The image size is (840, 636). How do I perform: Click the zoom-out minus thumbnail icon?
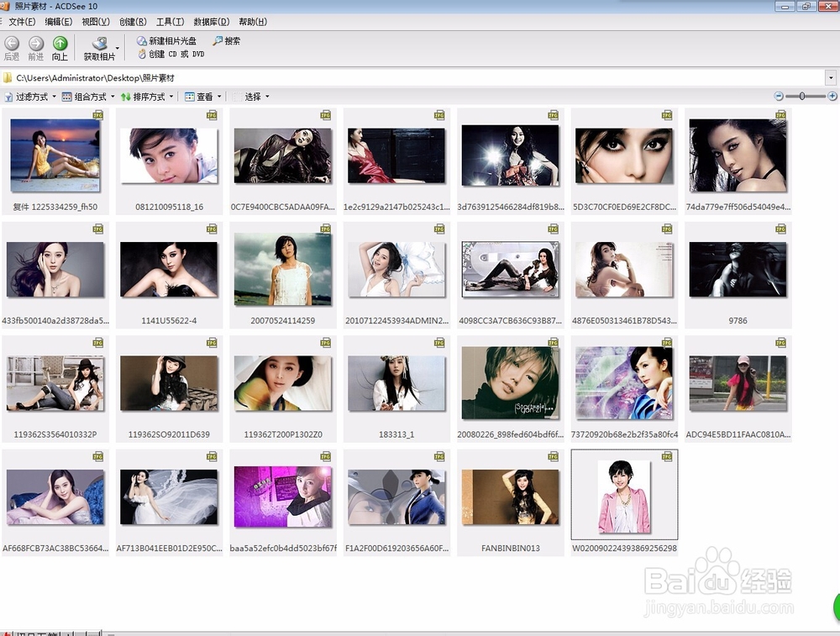pos(779,96)
